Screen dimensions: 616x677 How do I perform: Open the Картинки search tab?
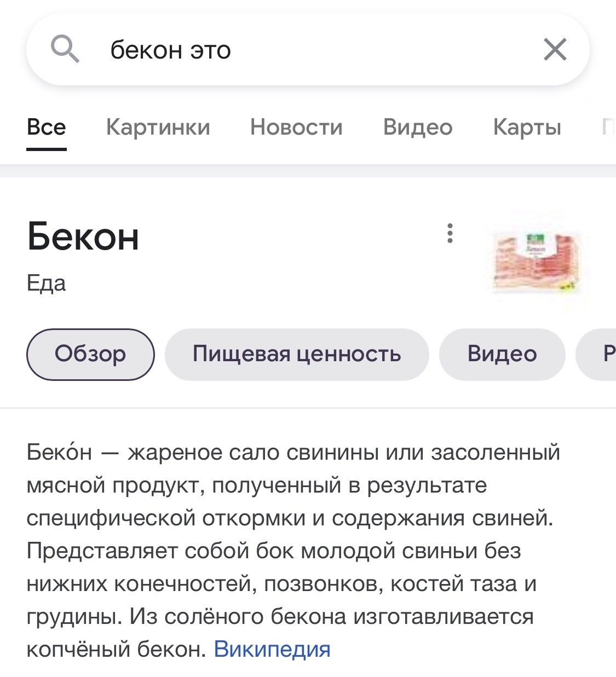pos(158,128)
